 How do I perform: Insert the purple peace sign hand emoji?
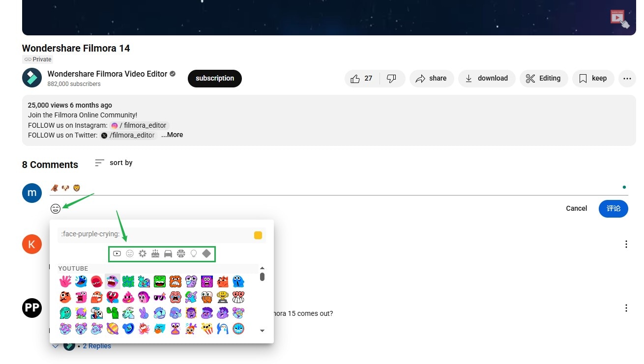(x=144, y=313)
